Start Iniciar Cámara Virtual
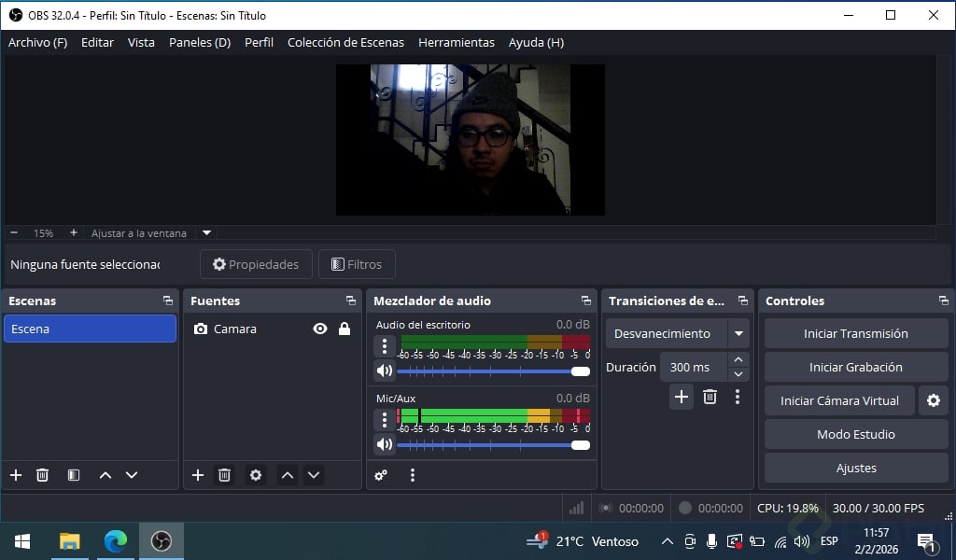956x560 pixels. point(839,400)
